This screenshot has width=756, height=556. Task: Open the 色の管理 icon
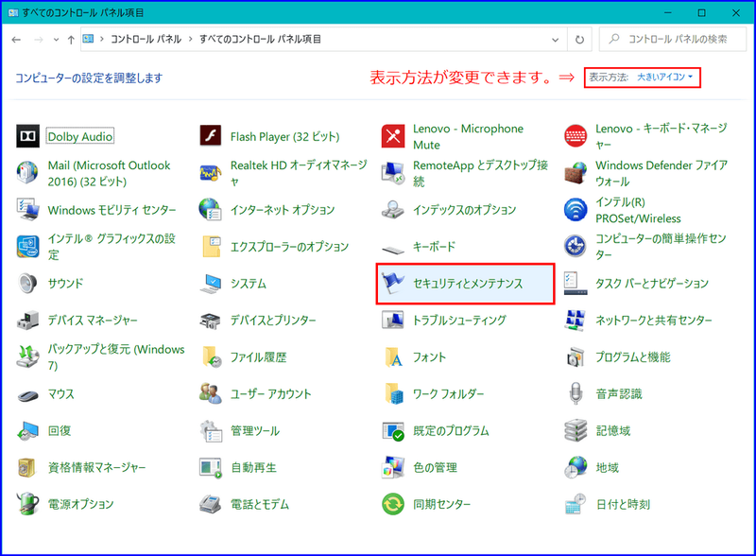point(393,467)
